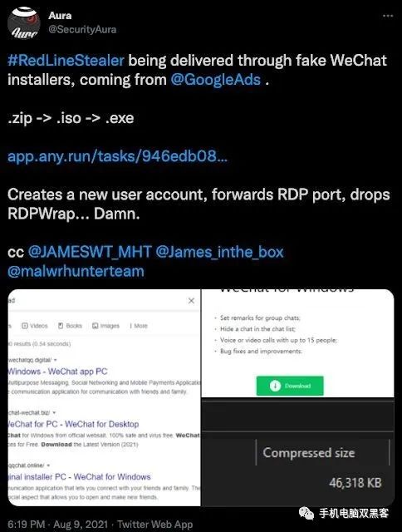Follow the app.any.run tasks link
Image resolution: width=402 pixels, height=532 pixels.
coord(117,156)
